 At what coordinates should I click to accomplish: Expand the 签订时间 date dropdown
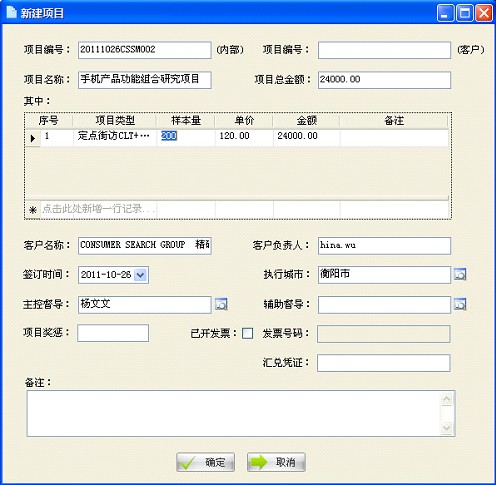tap(140, 275)
